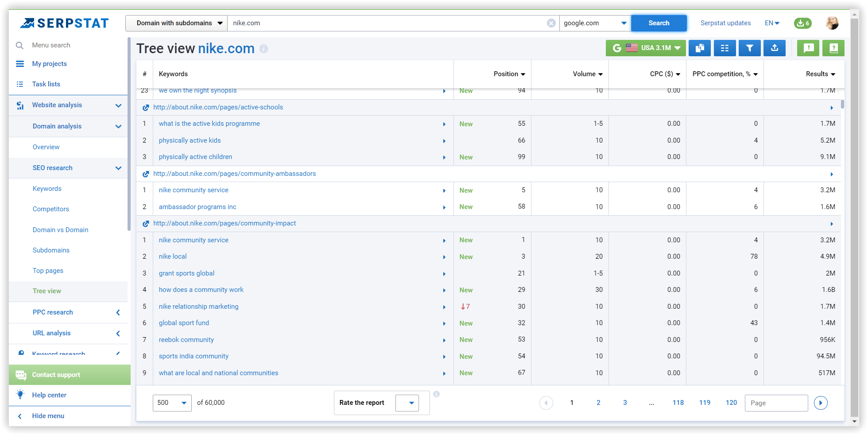The height and width of the screenshot is (435, 868).
Task: Go to results page 120
Action: (x=731, y=403)
